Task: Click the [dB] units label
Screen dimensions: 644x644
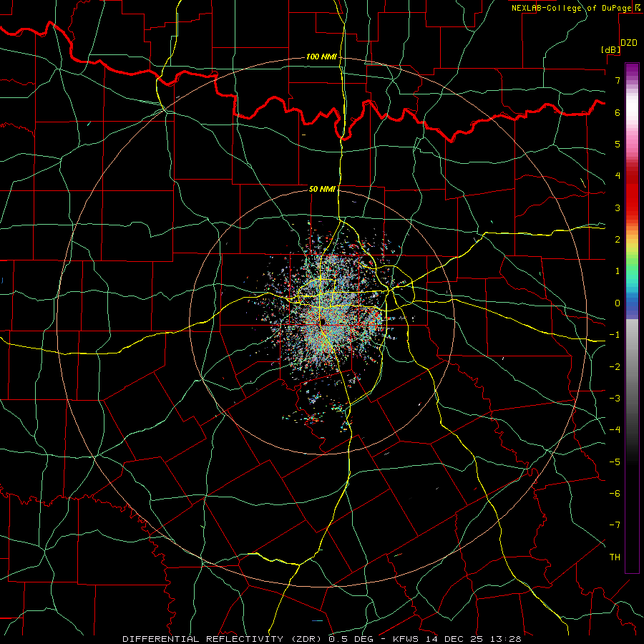Action: tap(611, 49)
